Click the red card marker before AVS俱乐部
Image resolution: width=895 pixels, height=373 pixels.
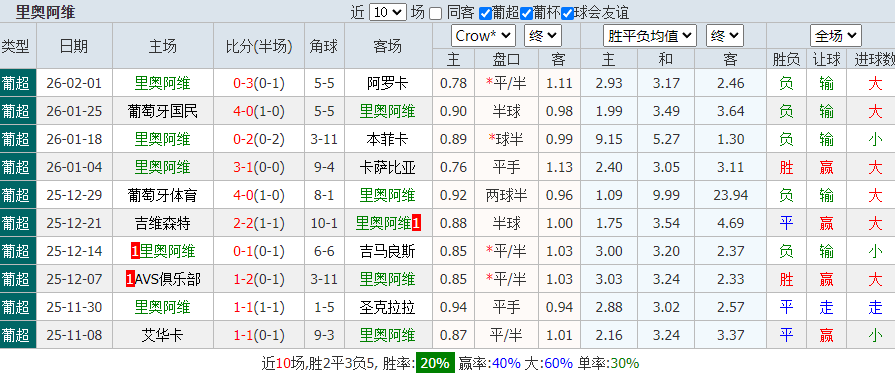point(130,279)
